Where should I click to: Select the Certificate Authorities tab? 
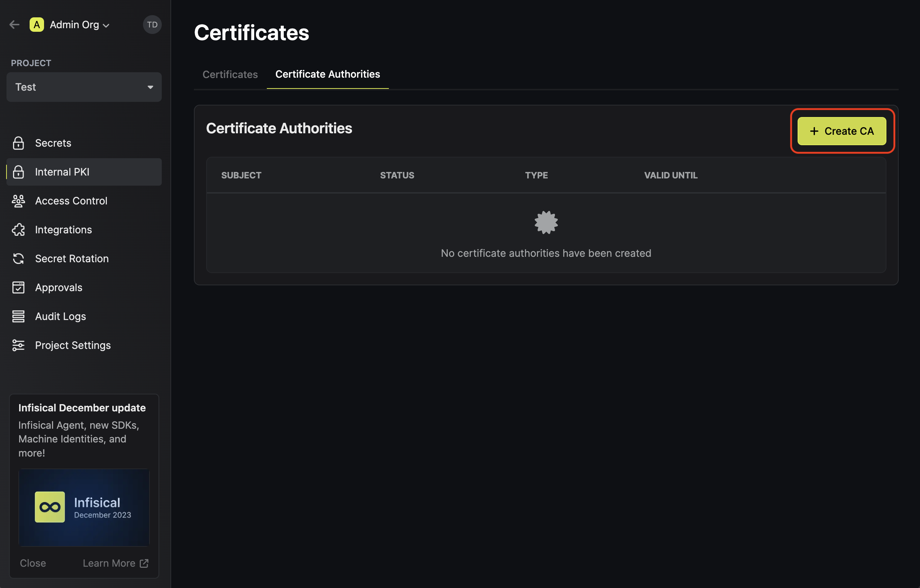pos(327,74)
